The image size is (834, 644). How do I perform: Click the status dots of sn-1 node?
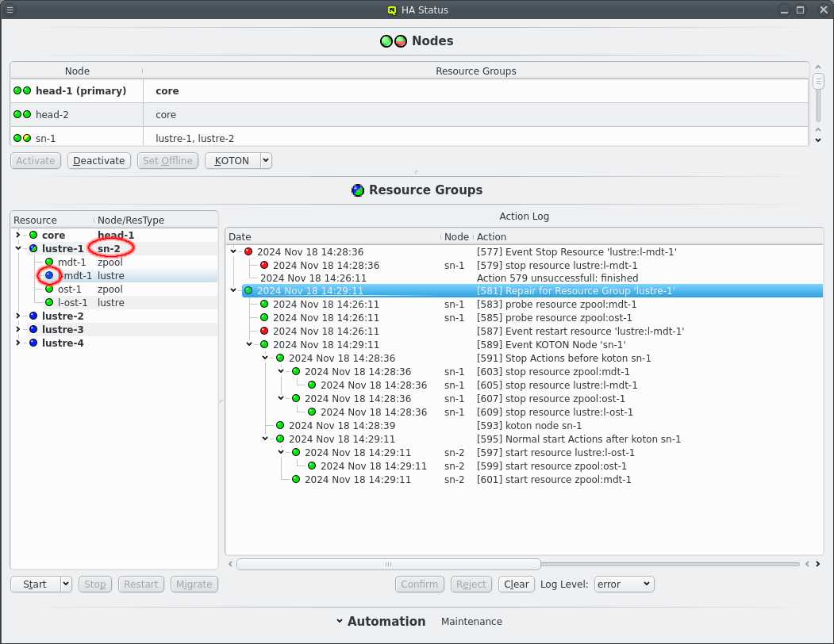click(x=22, y=138)
